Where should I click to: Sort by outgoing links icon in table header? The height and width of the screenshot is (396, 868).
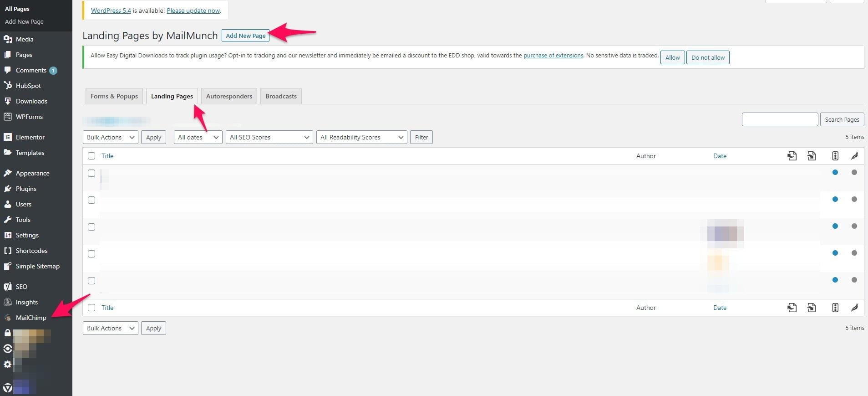coord(792,156)
